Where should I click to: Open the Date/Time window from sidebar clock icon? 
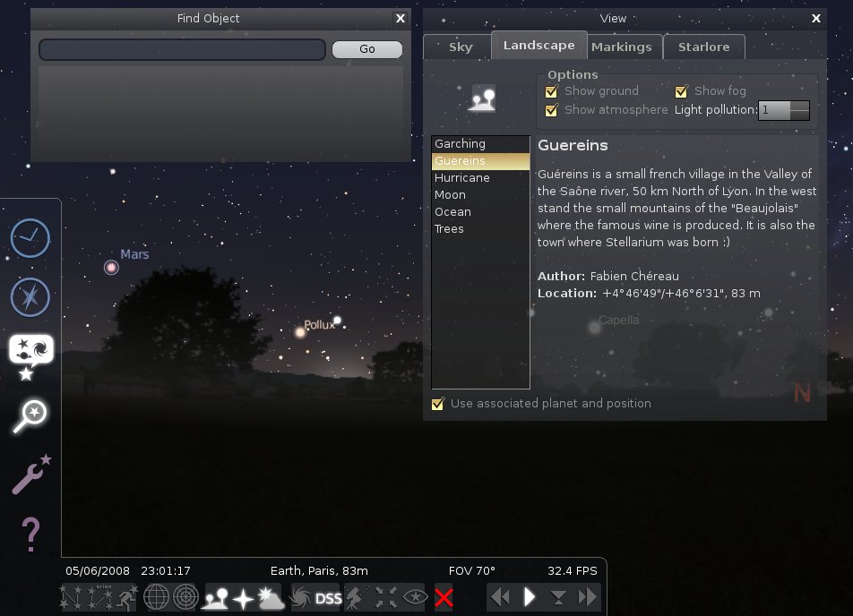(30, 238)
